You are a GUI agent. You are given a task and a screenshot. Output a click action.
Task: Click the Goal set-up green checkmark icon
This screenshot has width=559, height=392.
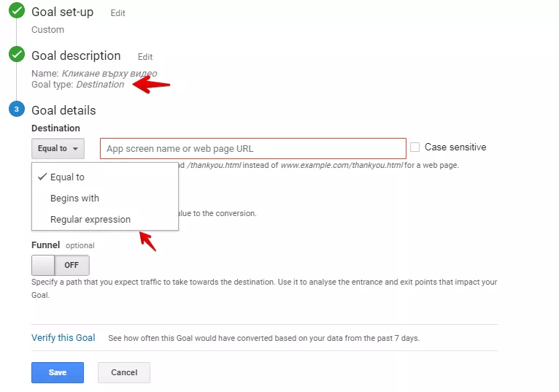coord(17,10)
